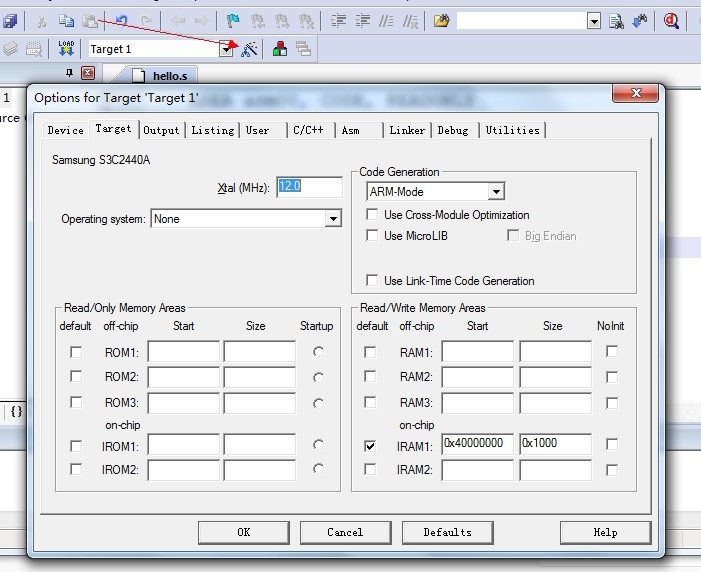Click the RAM1 Size field
Viewport: 701px width, 572px height.
pos(555,352)
